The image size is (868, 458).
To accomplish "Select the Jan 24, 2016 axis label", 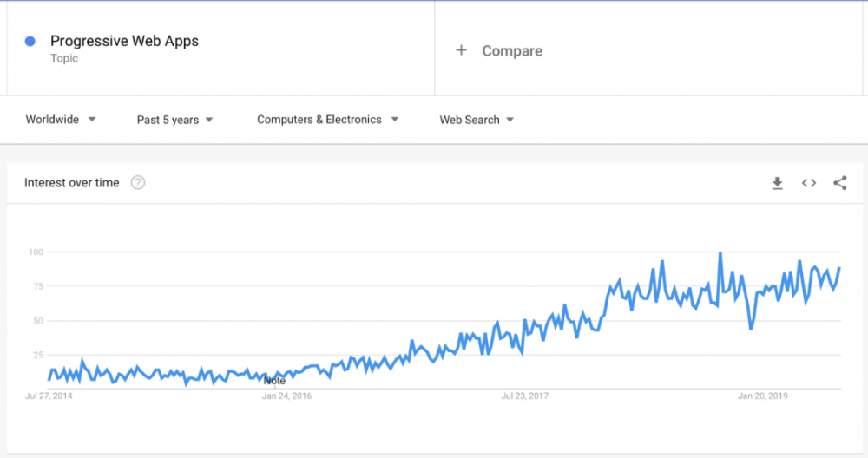I will (x=286, y=396).
